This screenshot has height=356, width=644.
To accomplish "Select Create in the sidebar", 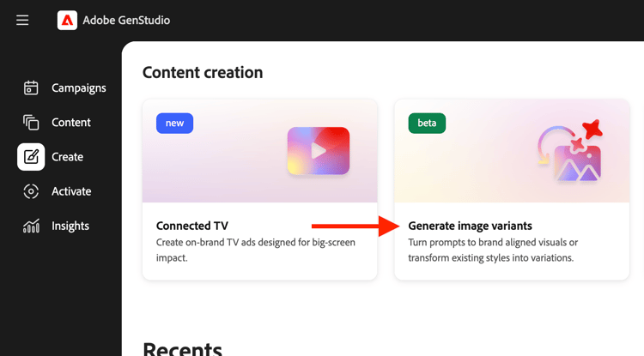I will [67, 157].
